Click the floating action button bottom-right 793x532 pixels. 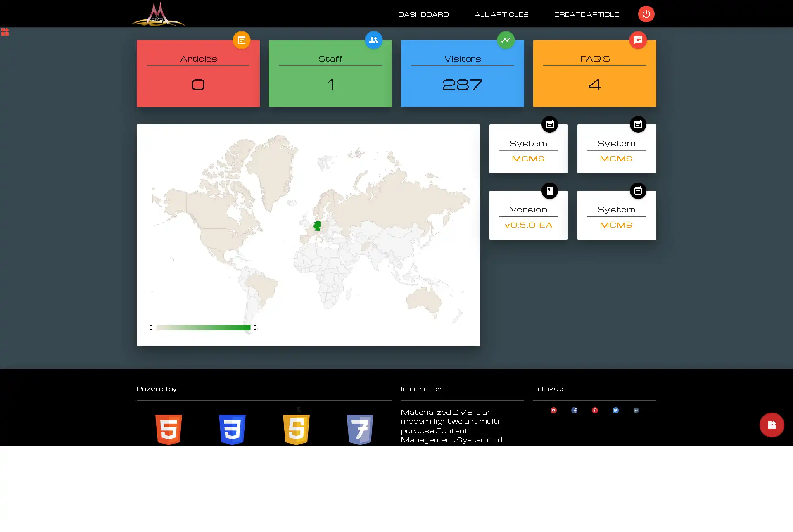[x=772, y=425]
